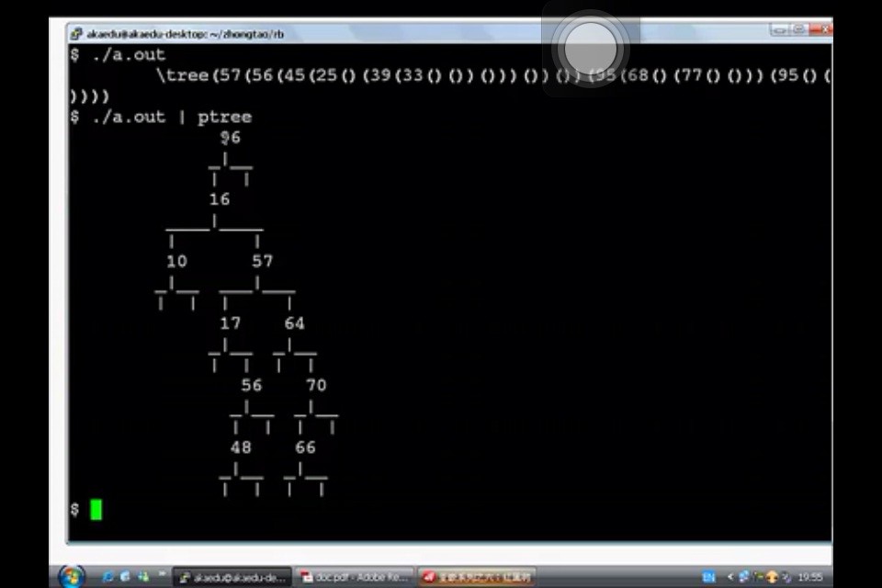Click root node 96 of the printed tree
The width and height of the screenshot is (882, 588).
230,137
